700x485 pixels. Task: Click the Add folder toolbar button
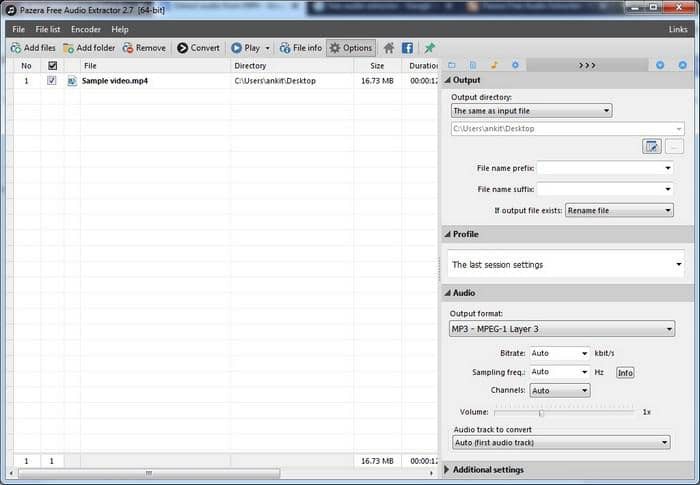coord(89,48)
